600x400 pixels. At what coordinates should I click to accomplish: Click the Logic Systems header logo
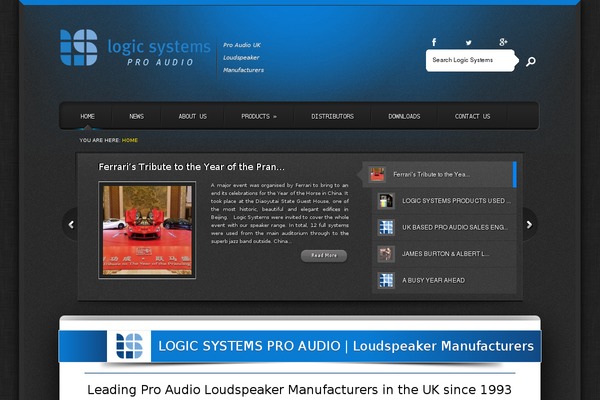pyautogui.click(x=135, y=48)
